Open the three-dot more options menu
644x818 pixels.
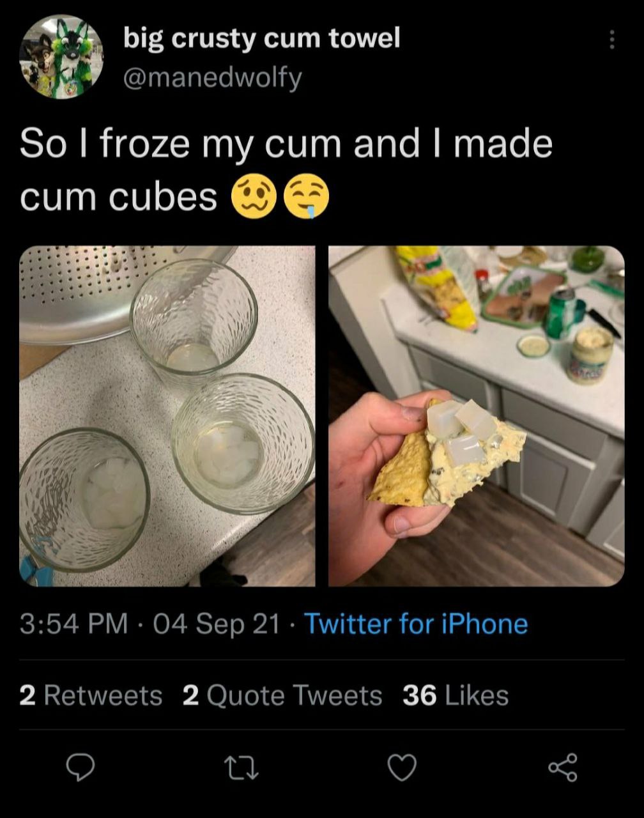(611, 40)
